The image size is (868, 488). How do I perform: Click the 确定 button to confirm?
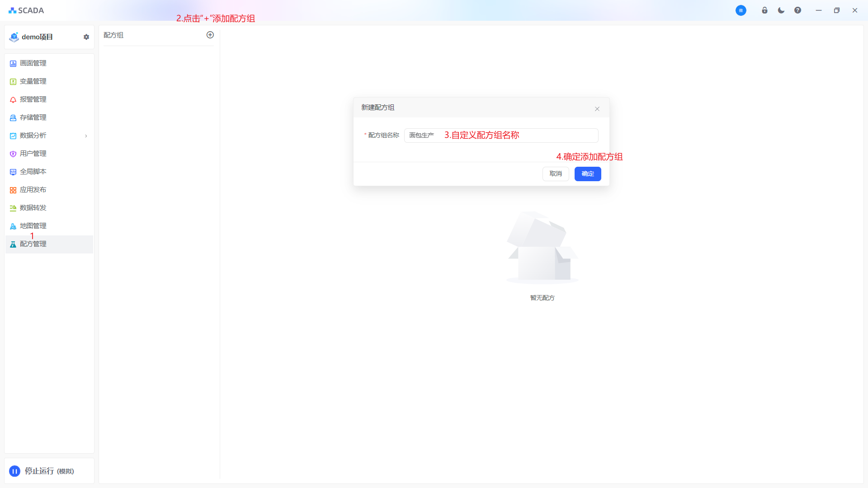click(x=588, y=174)
